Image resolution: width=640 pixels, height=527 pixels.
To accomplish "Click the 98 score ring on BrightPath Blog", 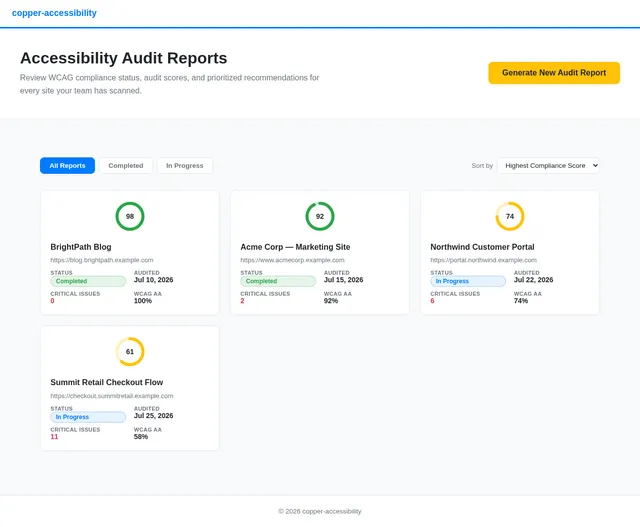I will tap(130, 216).
